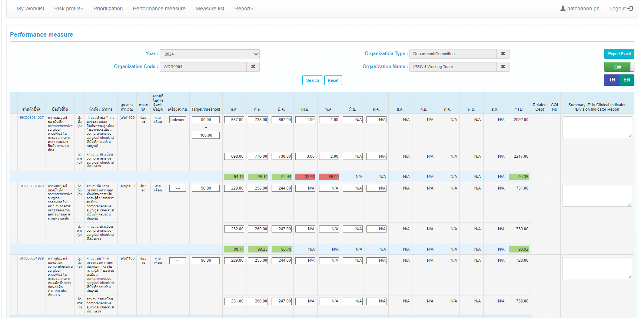Open Performance measure menu item
Screen dimensions: 644x318
click(x=159, y=9)
